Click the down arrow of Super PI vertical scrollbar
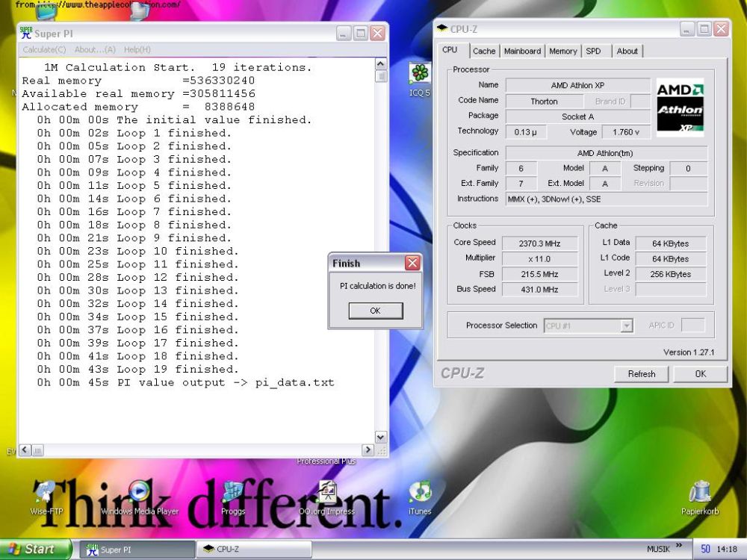This screenshot has width=747, height=560. click(381, 437)
